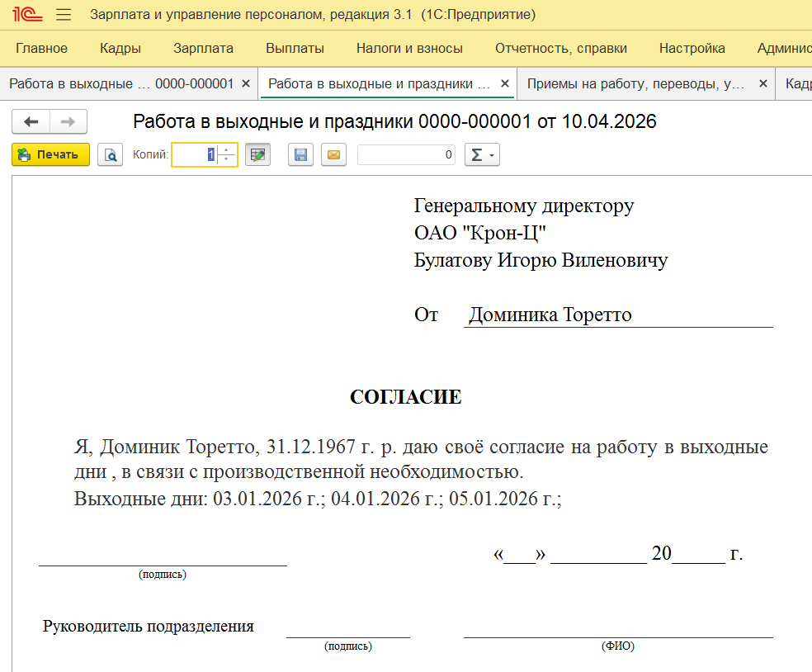
Task: Open the Выплаты menu
Action: (x=295, y=48)
